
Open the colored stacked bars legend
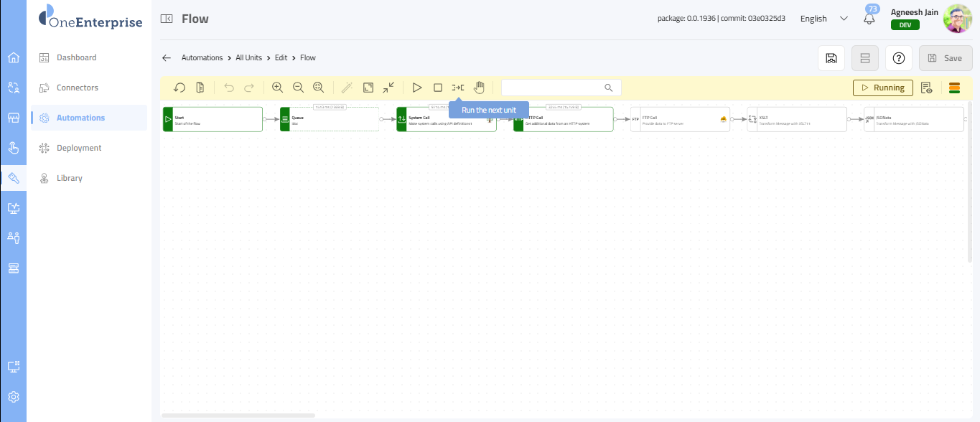pyautogui.click(x=954, y=88)
